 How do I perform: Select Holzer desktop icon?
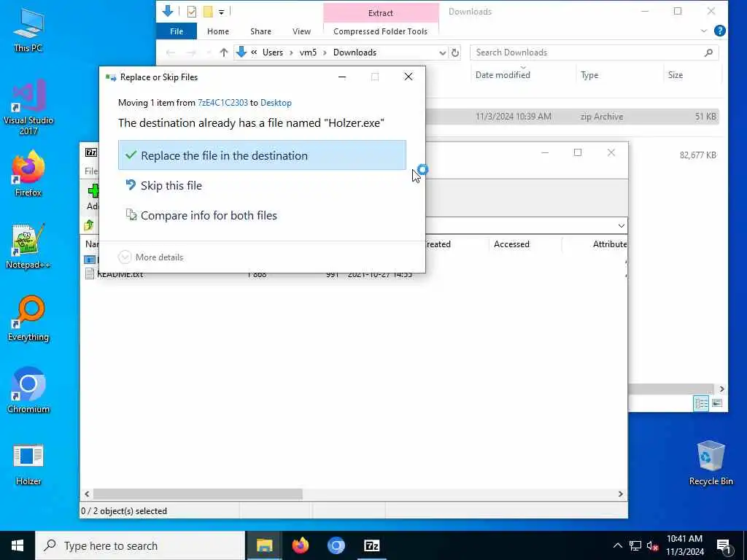click(28, 464)
